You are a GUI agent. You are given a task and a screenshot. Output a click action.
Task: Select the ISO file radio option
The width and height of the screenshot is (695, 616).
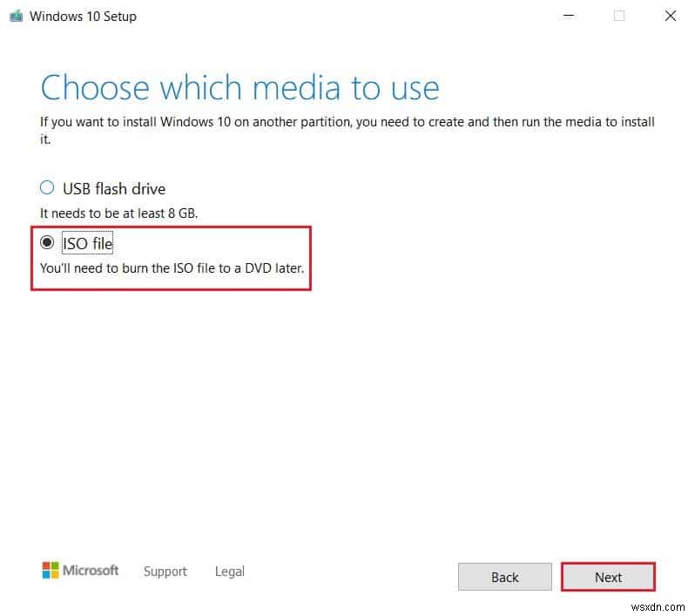(x=47, y=243)
